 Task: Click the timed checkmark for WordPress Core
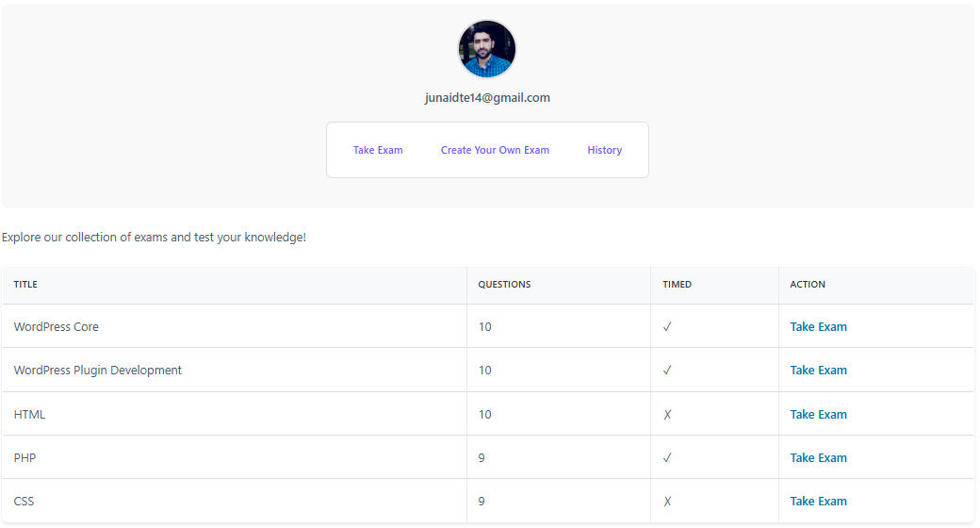(667, 327)
